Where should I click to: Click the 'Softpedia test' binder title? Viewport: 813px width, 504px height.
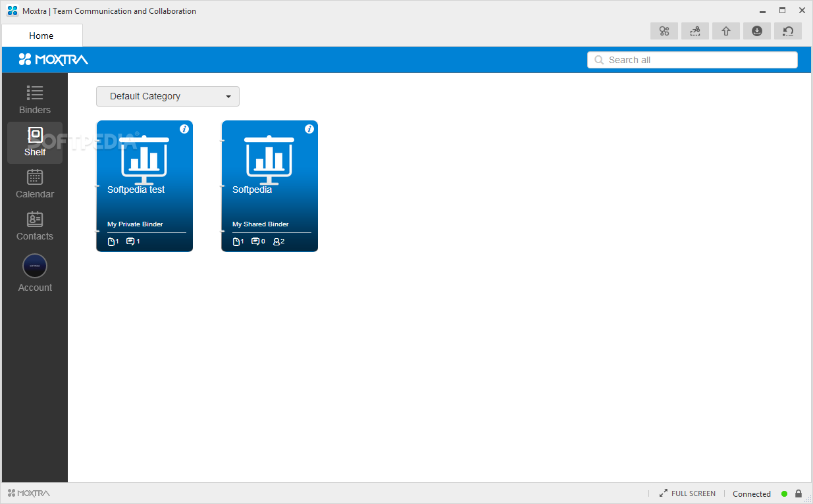pos(136,189)
